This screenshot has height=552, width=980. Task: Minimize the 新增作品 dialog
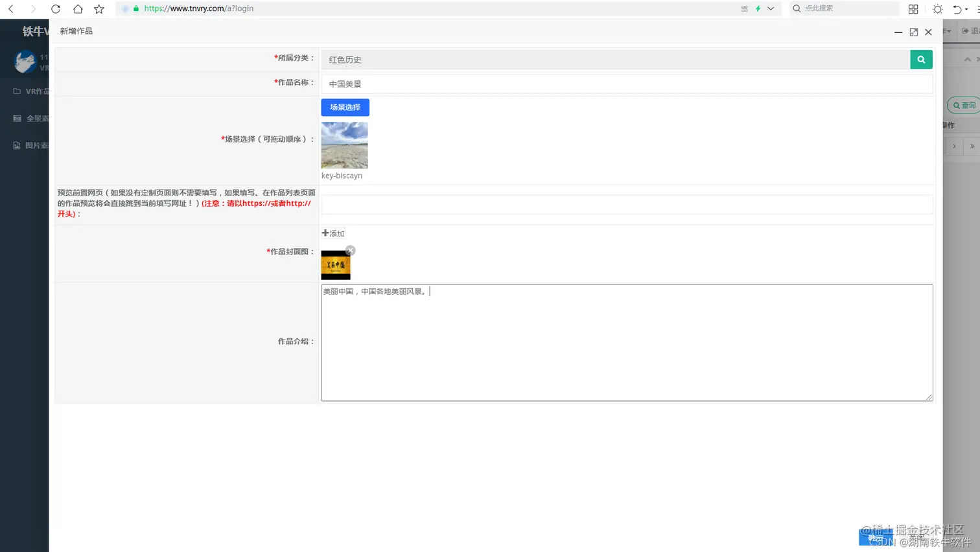[898, 32]
